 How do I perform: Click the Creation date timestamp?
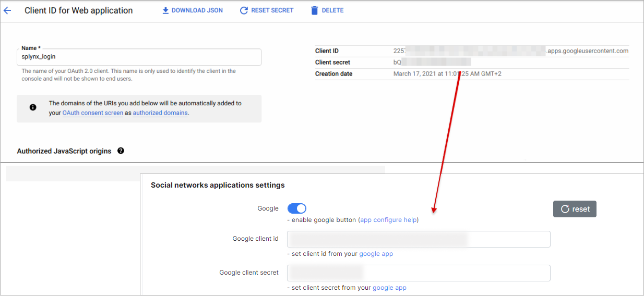pyautogui.click(x=447, y=74)
